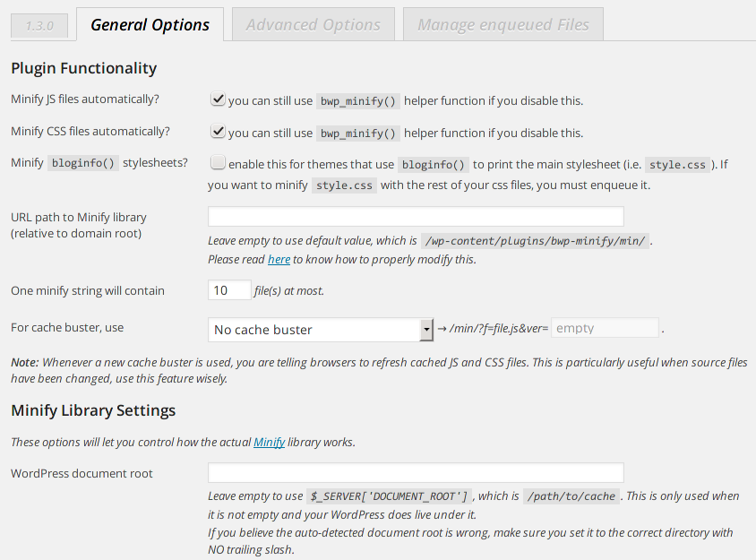Image resolution: width=756 pixels, height=560 pixels.
Task: Select the General Options tab
Action: [150, 25]
